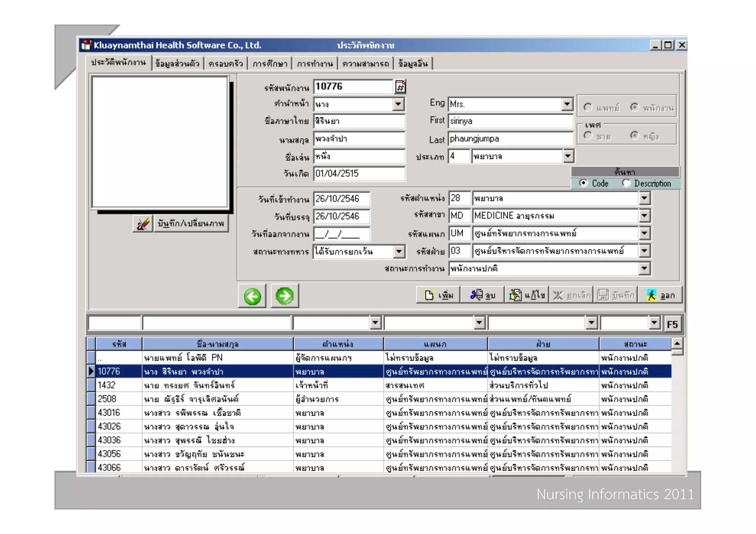Switch to the ครอบครัว tab
Viewport: 756px width, 534px height.
point(226,64)
